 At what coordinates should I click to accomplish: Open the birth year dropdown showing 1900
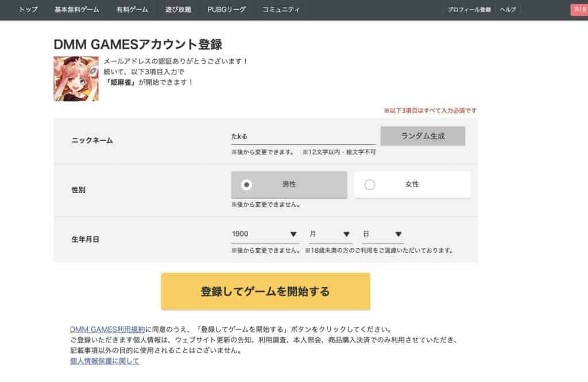pos(265,234)
